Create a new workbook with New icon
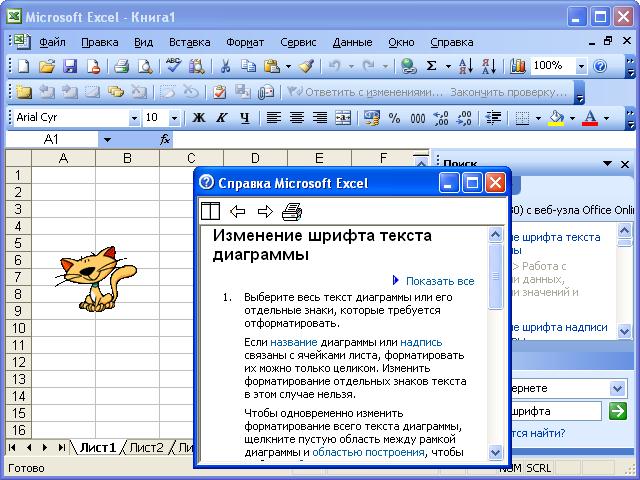Image resolution: width=640 pixels, height=480 pixels. tap(24, 66)
